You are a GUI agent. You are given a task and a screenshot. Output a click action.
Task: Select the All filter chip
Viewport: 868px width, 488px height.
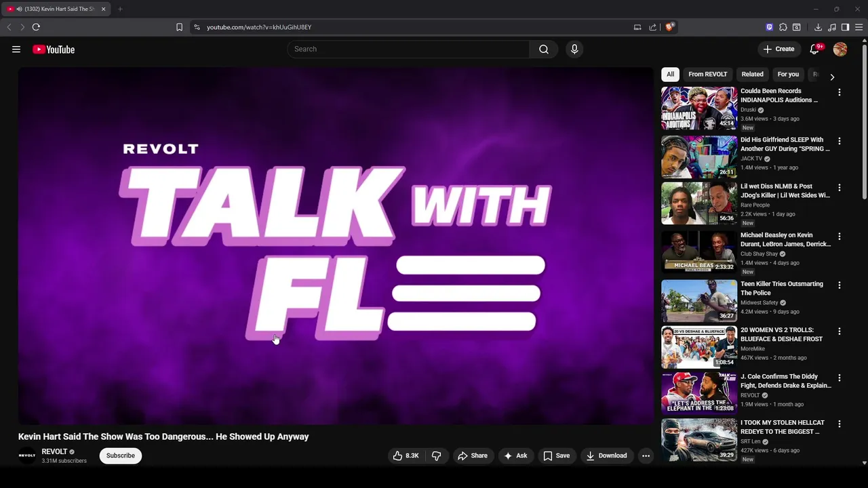(670, 74)
